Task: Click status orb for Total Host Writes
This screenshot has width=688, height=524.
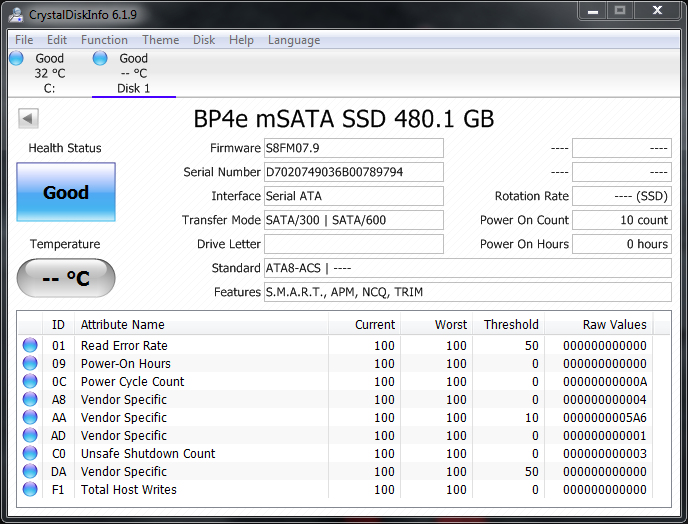Action: tap(30, 490)
